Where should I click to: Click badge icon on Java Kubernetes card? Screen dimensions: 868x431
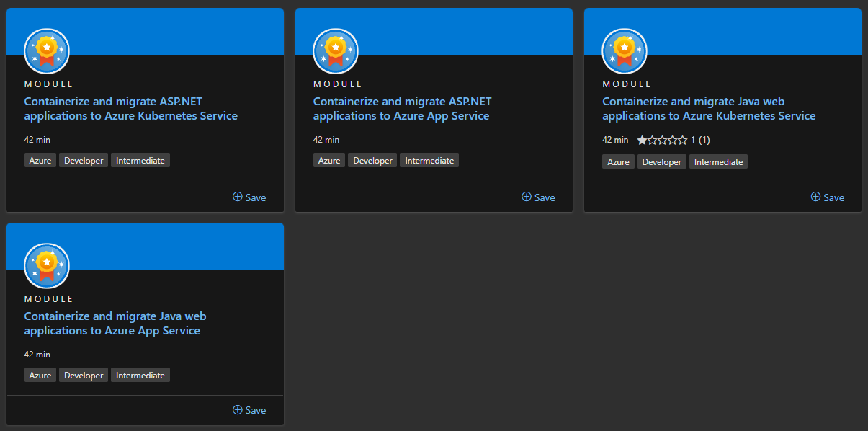(625, 51)
